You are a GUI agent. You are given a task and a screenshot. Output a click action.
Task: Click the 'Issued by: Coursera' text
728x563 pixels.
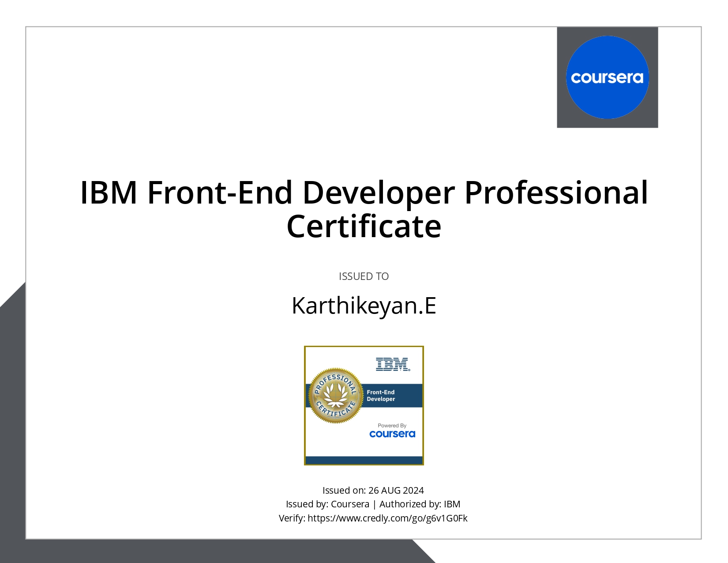point(327,504)
